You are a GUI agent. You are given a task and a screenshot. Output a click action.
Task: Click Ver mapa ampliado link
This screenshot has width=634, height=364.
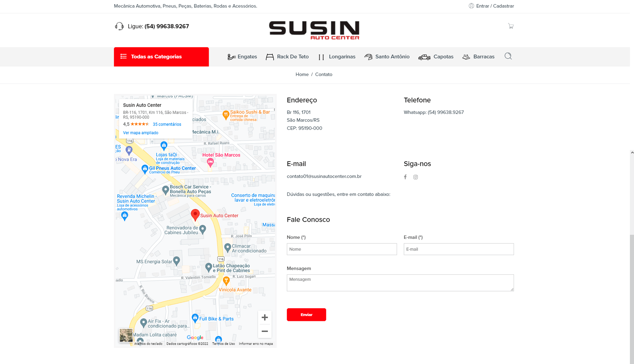[140, 133]
